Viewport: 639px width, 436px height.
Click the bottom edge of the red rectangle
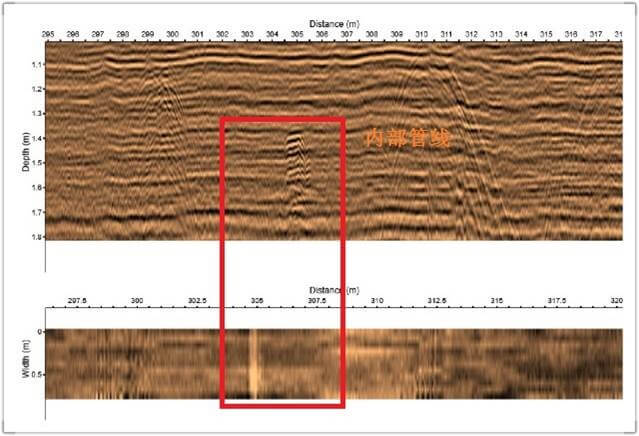(x=283, y=405)
